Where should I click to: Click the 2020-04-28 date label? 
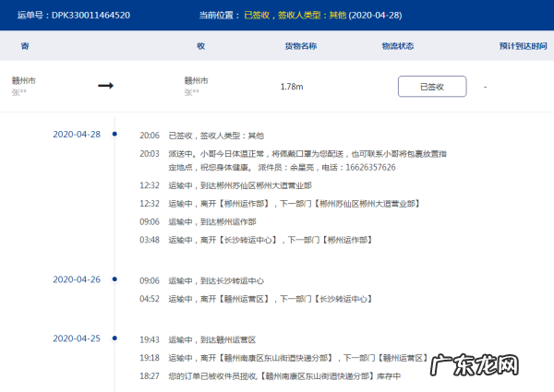[x=77, y=134]
